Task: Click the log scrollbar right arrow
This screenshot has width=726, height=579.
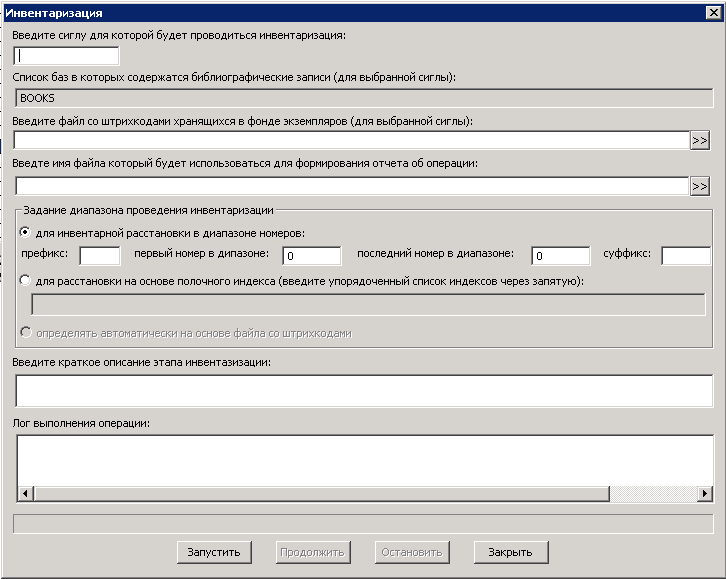Action: pyautogui.click(x=705, y=494)
